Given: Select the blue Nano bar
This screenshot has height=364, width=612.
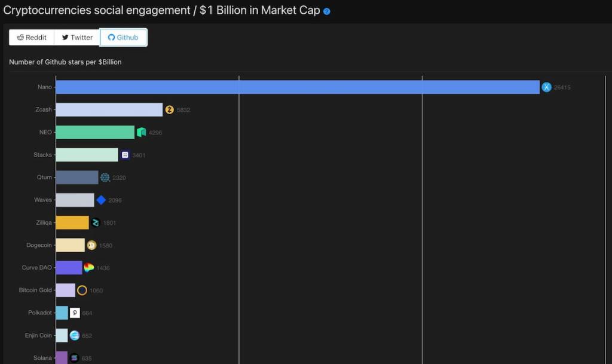Looking at the screenshot, I should [x=298, y=87].
